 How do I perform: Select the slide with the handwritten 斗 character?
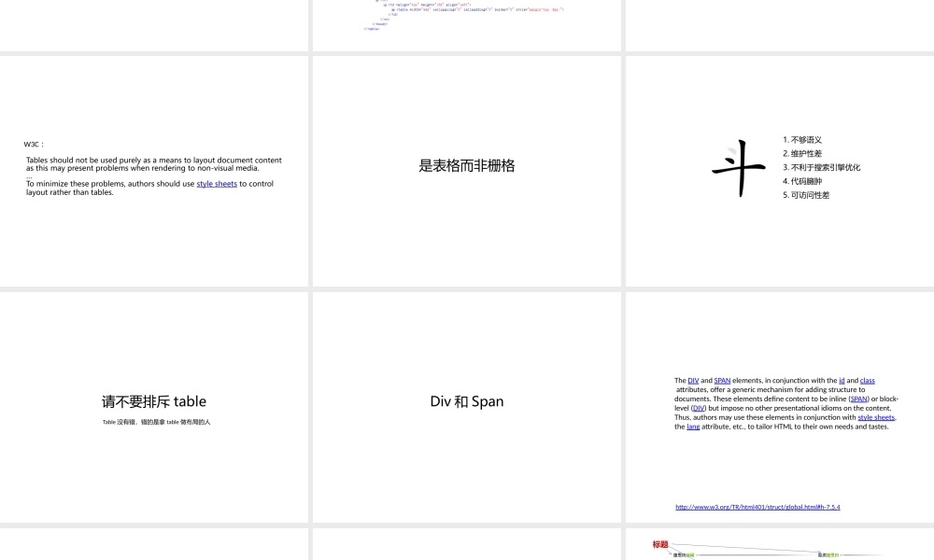[x=780, y=170]
